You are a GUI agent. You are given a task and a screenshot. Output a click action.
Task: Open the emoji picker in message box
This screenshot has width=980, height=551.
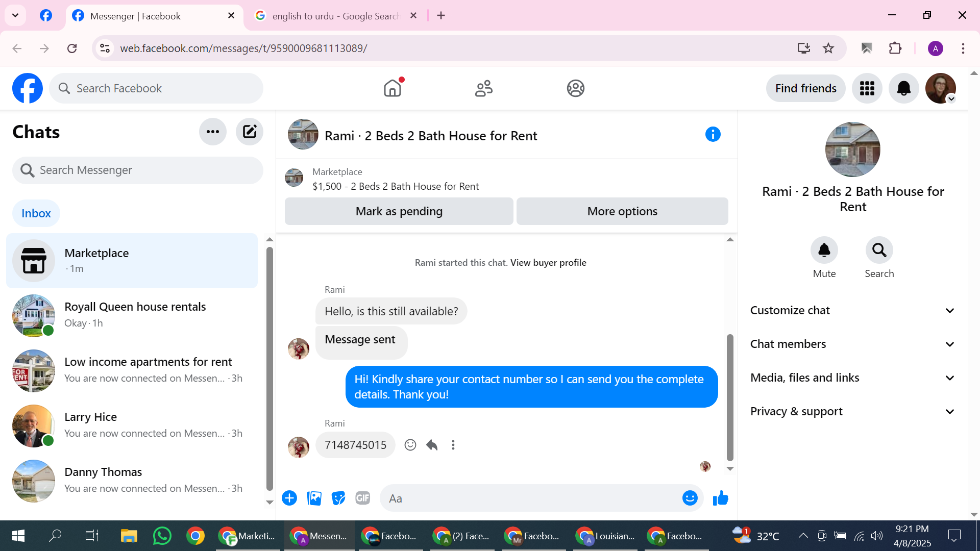(x=690, y=498)
